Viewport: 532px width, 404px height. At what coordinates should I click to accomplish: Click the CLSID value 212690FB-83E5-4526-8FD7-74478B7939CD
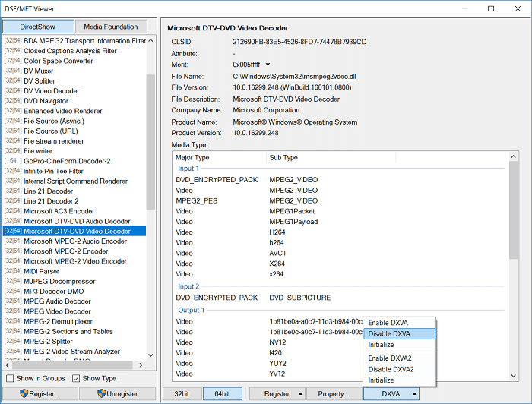click(x=299, y=42)
